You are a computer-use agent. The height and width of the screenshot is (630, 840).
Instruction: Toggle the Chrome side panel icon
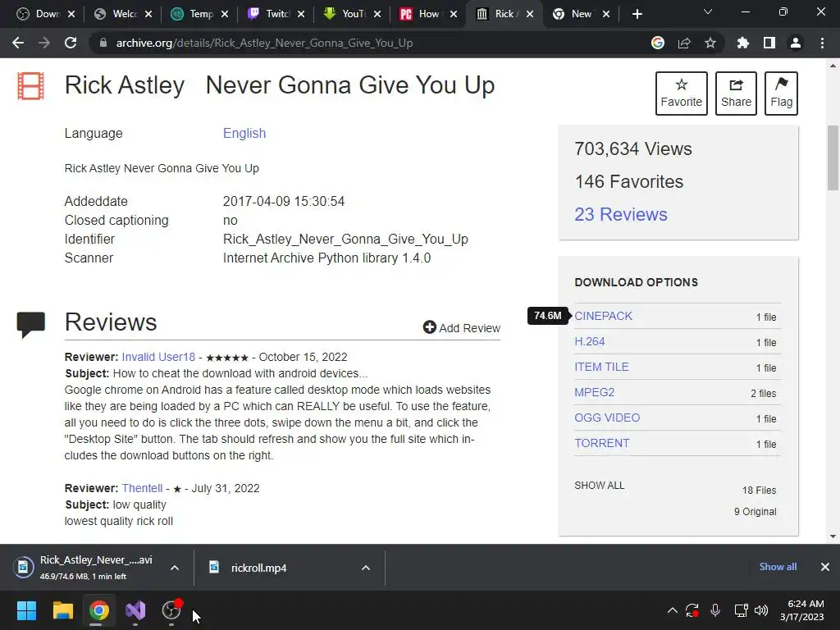click(x=769, y=43)
